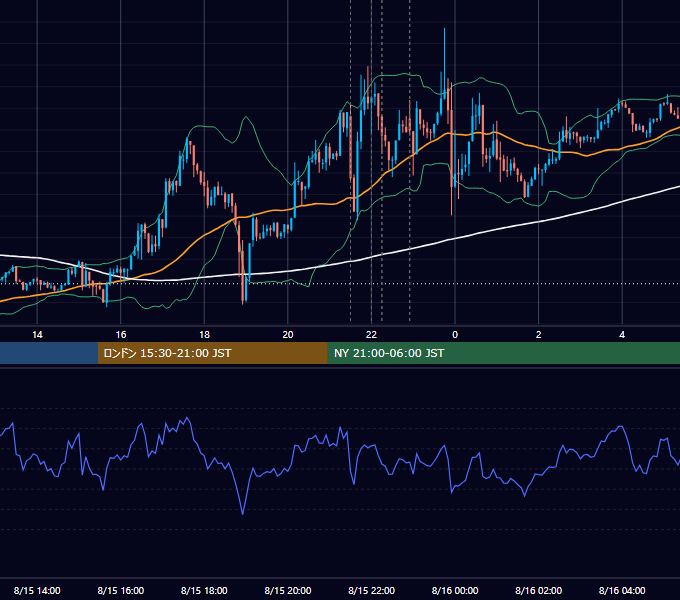Screen dimensions: 680x600
Task: Click hour label 18 on price chart axis
Action: coord(204,335)
